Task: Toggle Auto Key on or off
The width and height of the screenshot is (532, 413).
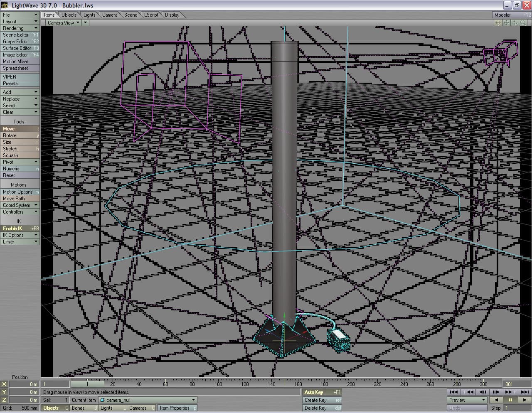Action: [322, 392]
